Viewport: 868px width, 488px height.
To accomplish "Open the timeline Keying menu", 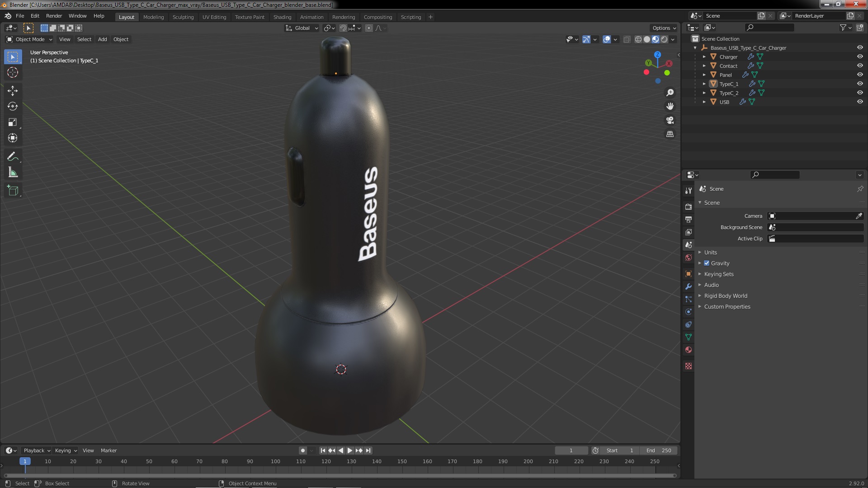I will coord(66,450).
